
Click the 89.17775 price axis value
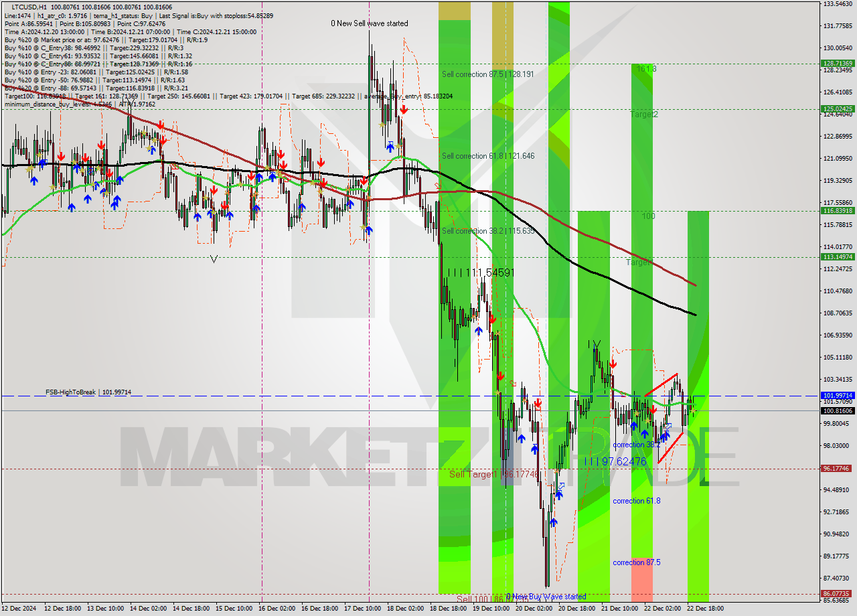point(838,556)
